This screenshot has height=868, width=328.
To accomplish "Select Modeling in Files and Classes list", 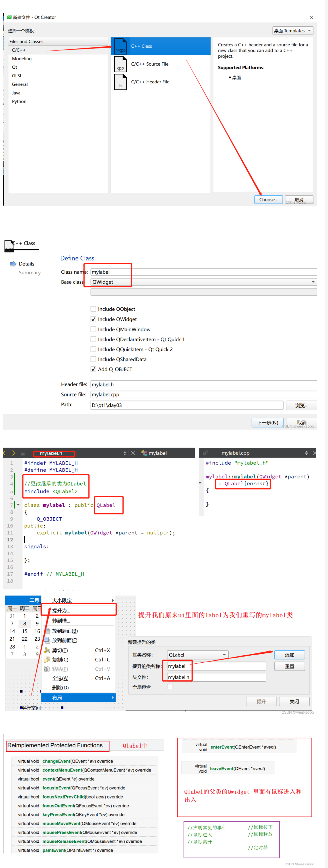I will 58,59.
